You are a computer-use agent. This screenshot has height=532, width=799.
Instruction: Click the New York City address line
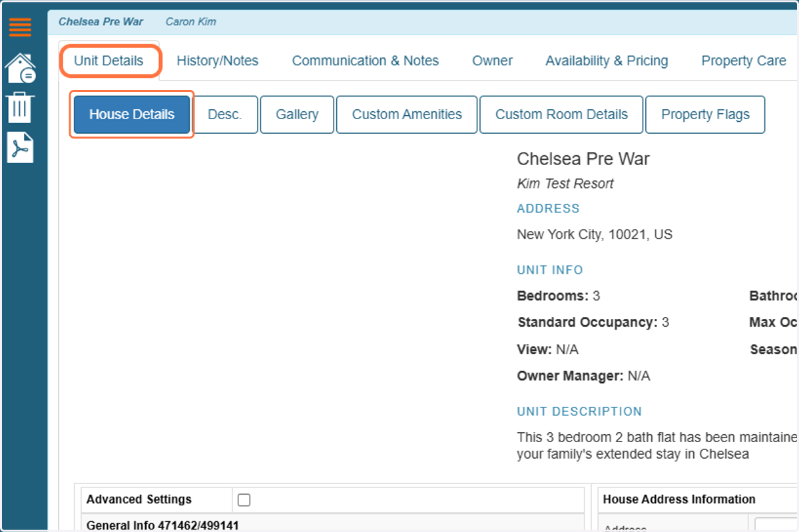point(595,234)
